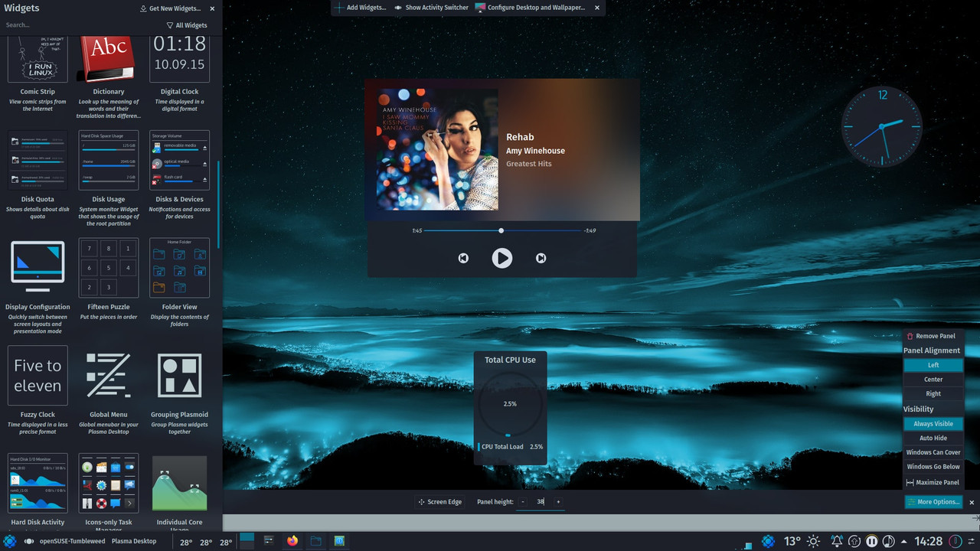Set panel alignment to Center
The width and height of the screenshot is (980, 551).
[933, 380]
